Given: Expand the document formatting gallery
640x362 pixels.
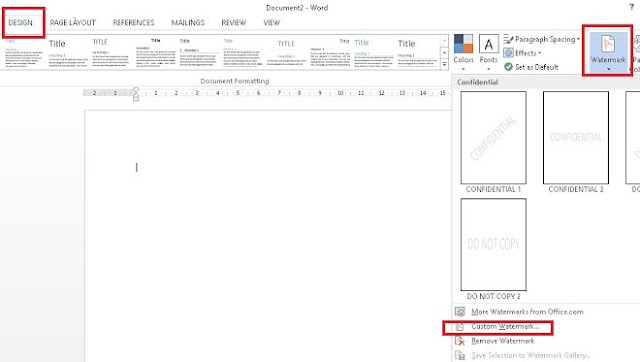Looking at the screenshot, I should tap(444, 64).
